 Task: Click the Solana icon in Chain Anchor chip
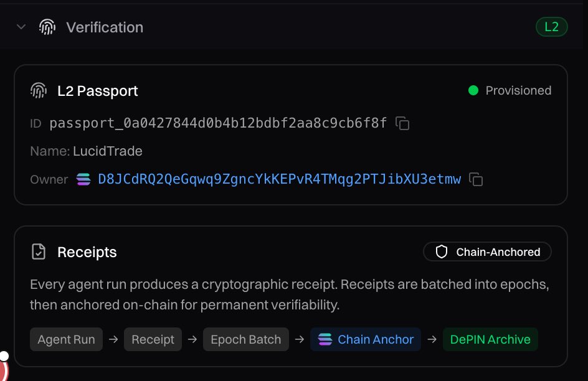pos(325,339)
